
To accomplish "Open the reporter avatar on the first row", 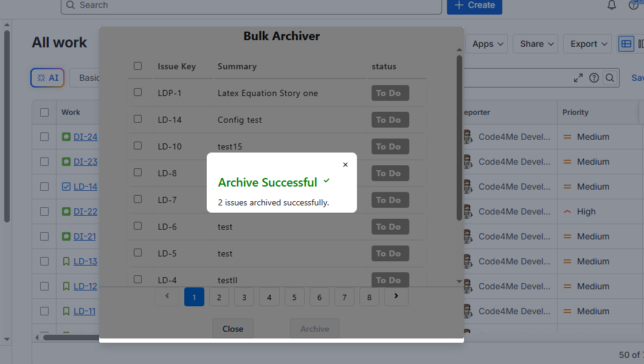I will [x=468, y=136].
